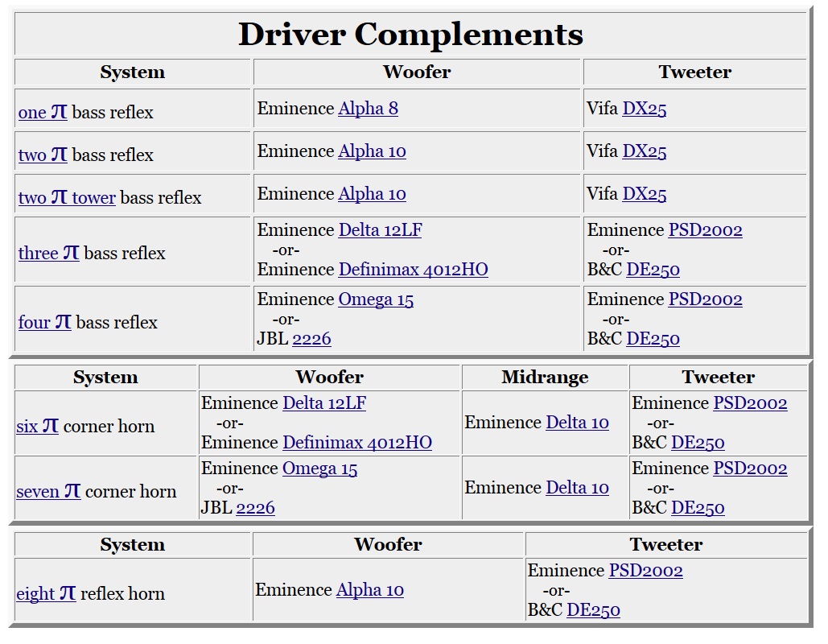Click PSD2002 in eight π row
Viewport: 828px width, 644px height.
(646, 571)
